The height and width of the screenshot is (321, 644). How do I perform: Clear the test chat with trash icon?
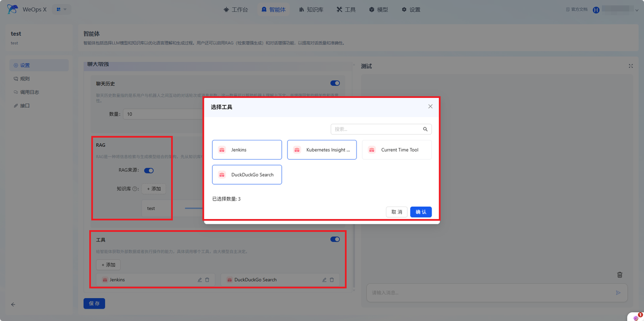click(x=619, y=275)
